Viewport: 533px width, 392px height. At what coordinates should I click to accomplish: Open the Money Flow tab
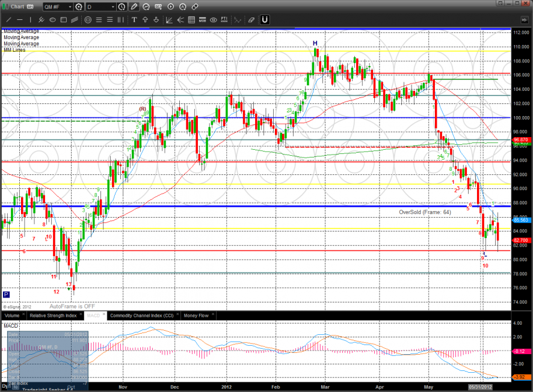click(196, 315)
